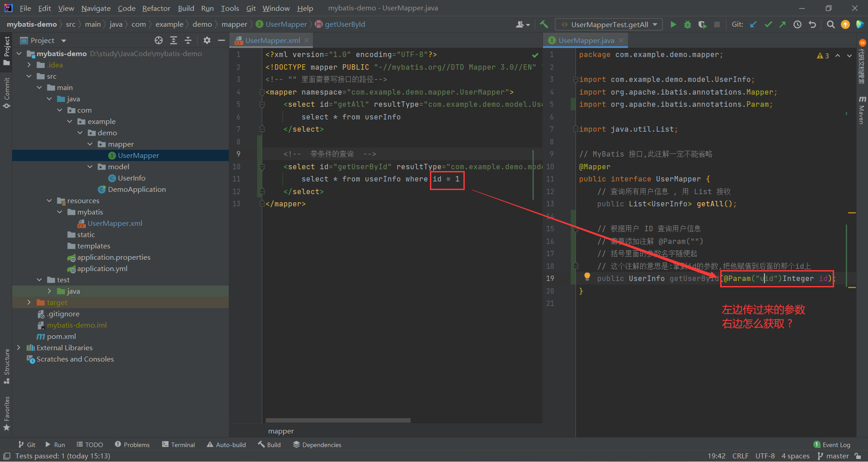
Task: Expand External Libraries node
Action: pos(19,348)
